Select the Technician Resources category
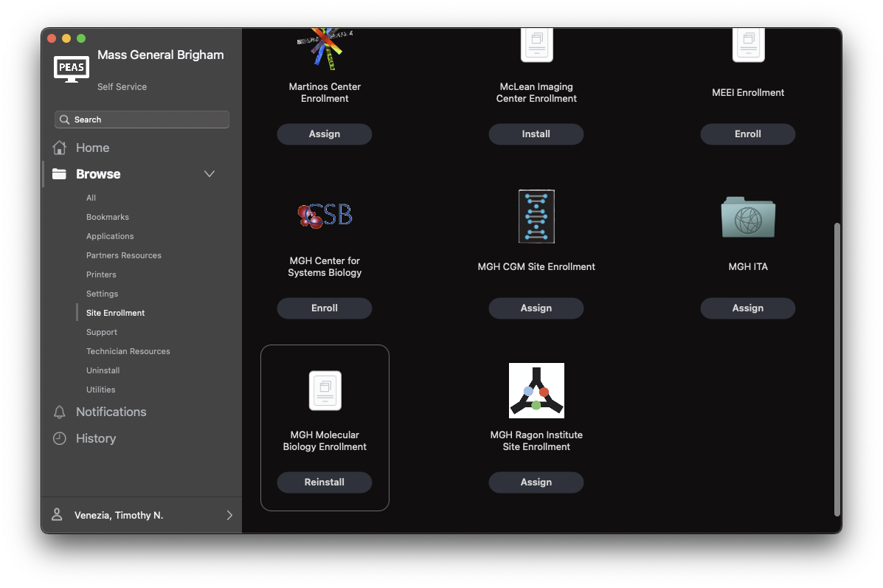 pos(128,351)
